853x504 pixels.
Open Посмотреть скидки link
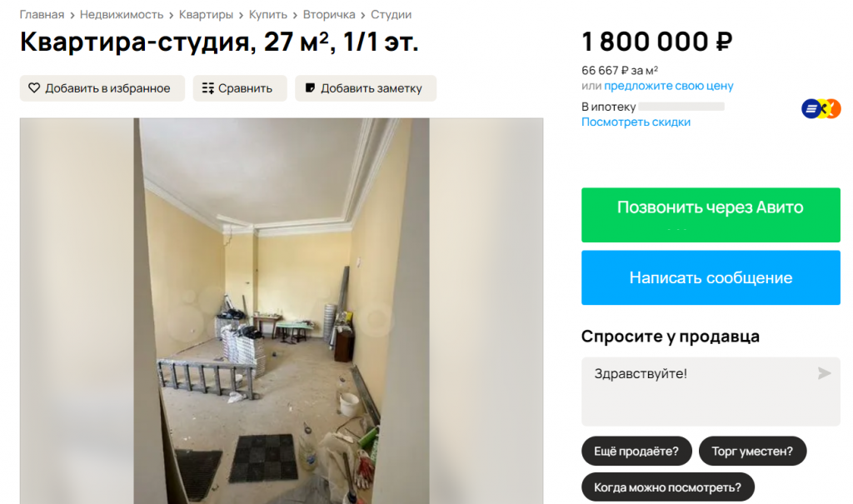(x=636, y=122)
